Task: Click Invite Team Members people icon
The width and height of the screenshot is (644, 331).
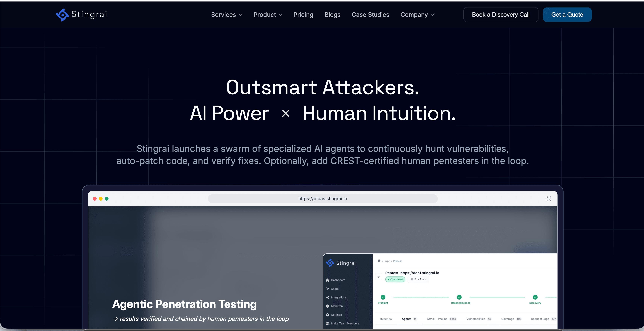Action: [x=327, y=323]
